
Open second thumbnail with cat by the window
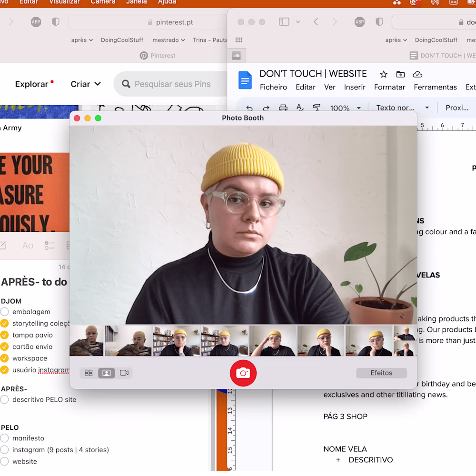128,340
